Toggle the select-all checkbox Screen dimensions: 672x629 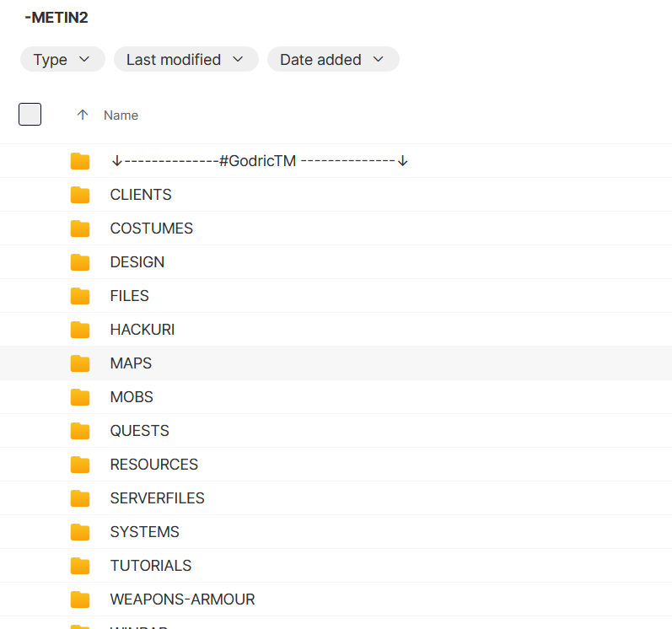[30, 115]
